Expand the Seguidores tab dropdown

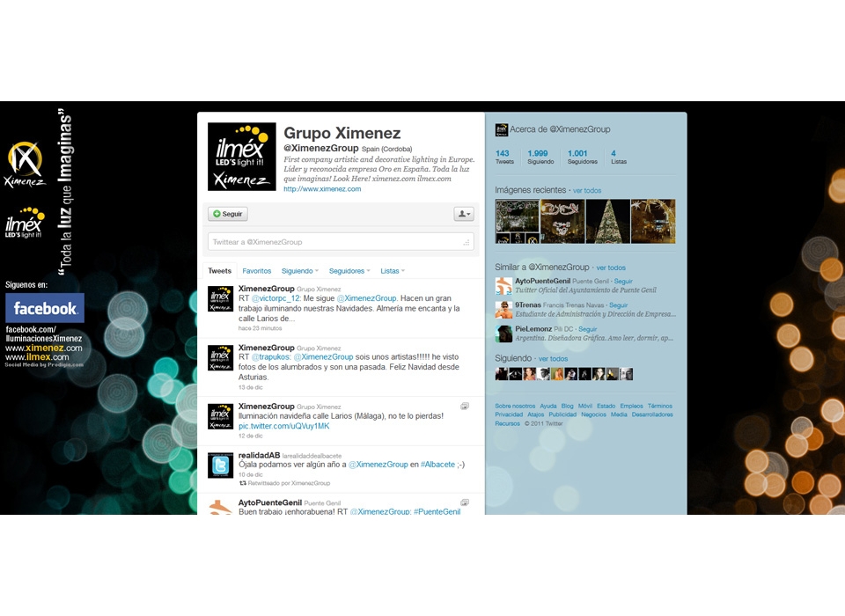click(x=349, y=271)
